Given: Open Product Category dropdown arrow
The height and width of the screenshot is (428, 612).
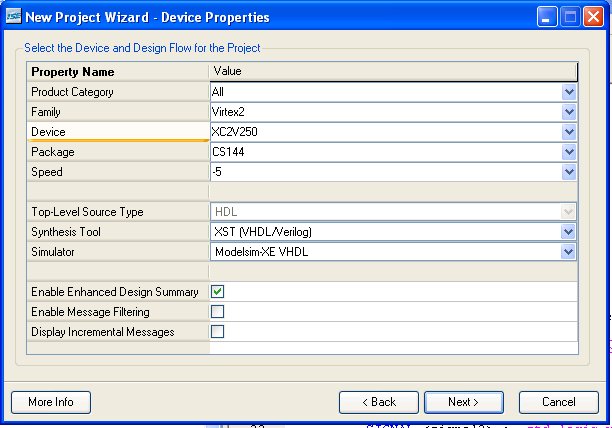Looking at the screenshot, I should (x=569, y=92).
